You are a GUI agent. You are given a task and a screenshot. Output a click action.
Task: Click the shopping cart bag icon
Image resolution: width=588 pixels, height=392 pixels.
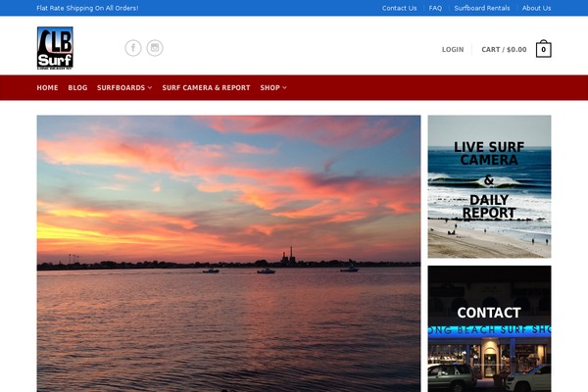click(543, 49)
